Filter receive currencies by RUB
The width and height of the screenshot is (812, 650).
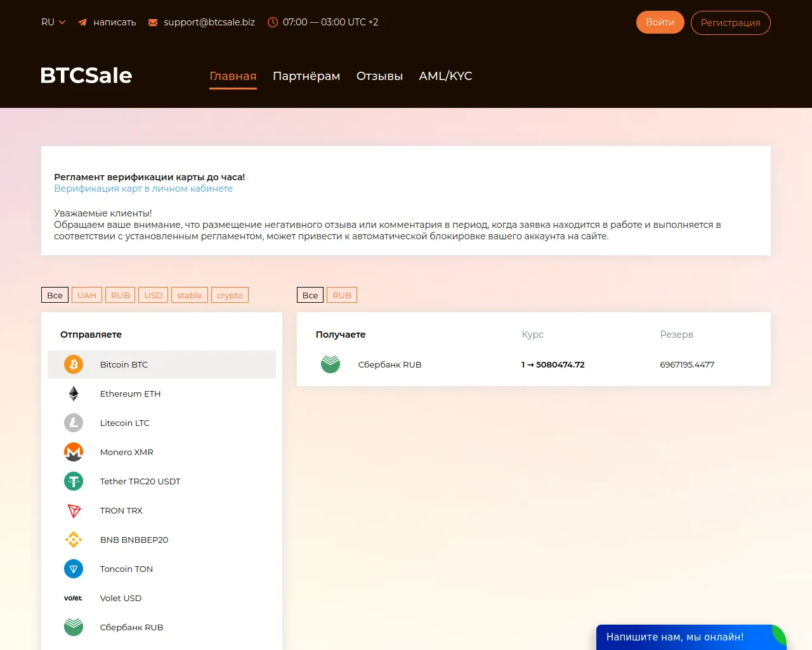click(342, 295)
